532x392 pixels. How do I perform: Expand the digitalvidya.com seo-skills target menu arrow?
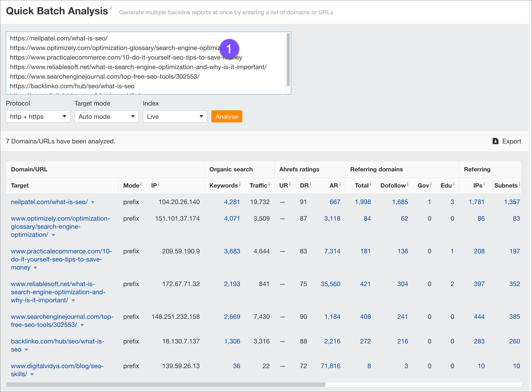click(x=32, y=374)
